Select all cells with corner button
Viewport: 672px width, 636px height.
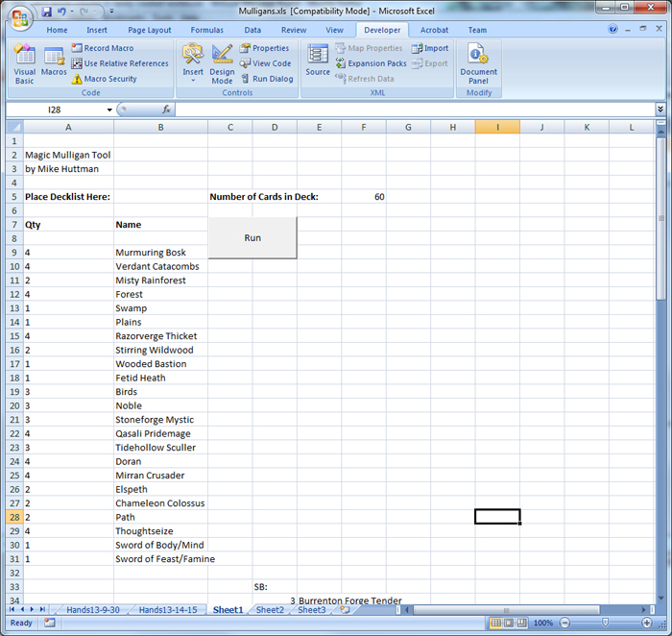[x=14, y=127]
